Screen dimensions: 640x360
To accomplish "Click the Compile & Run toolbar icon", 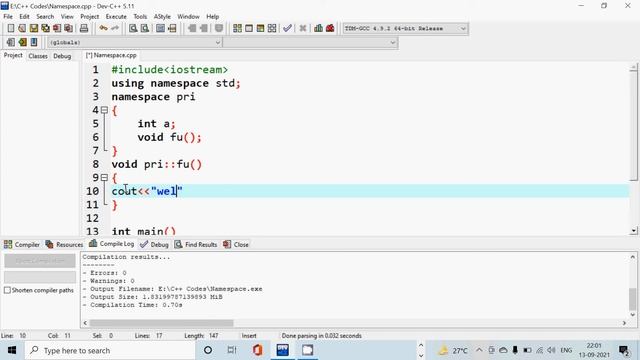I will (x=260, y=28).
